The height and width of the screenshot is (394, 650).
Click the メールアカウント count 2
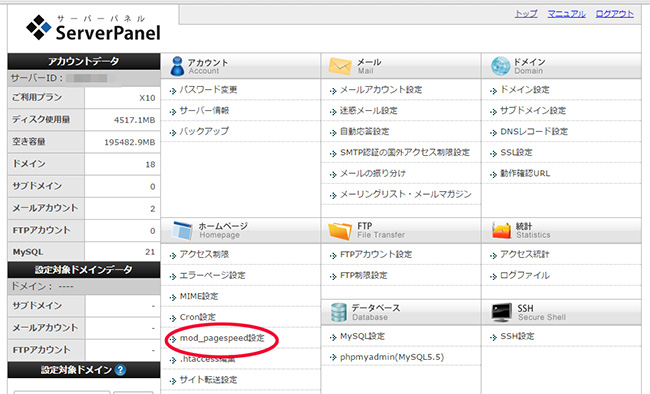click(153, 209)
